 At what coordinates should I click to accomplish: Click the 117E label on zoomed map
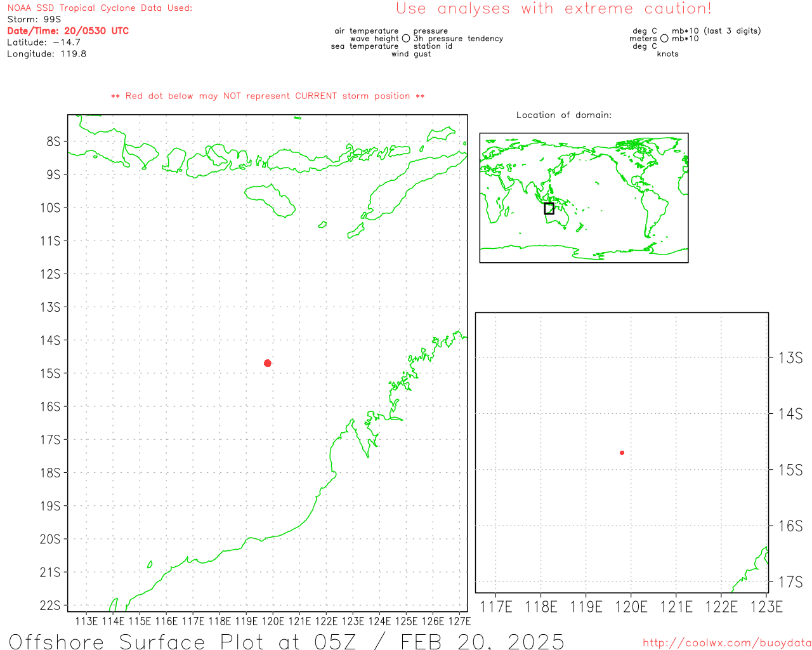point(496,607)
